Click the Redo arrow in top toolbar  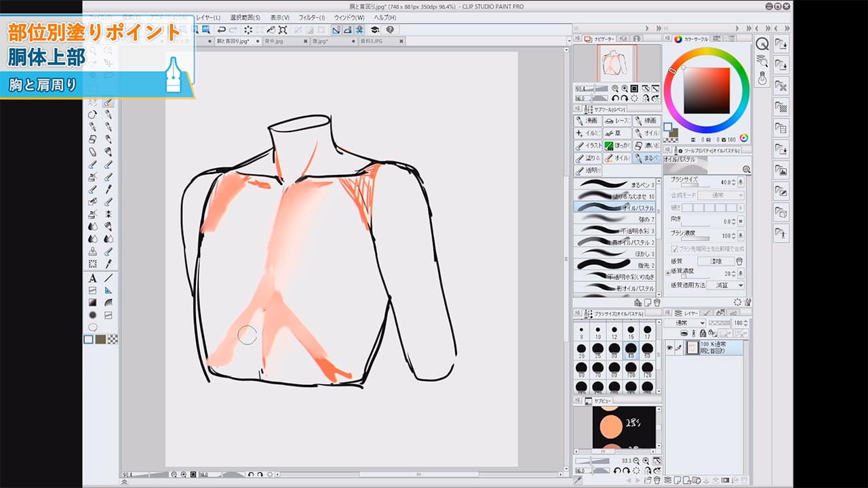click(x=234, y=30)
